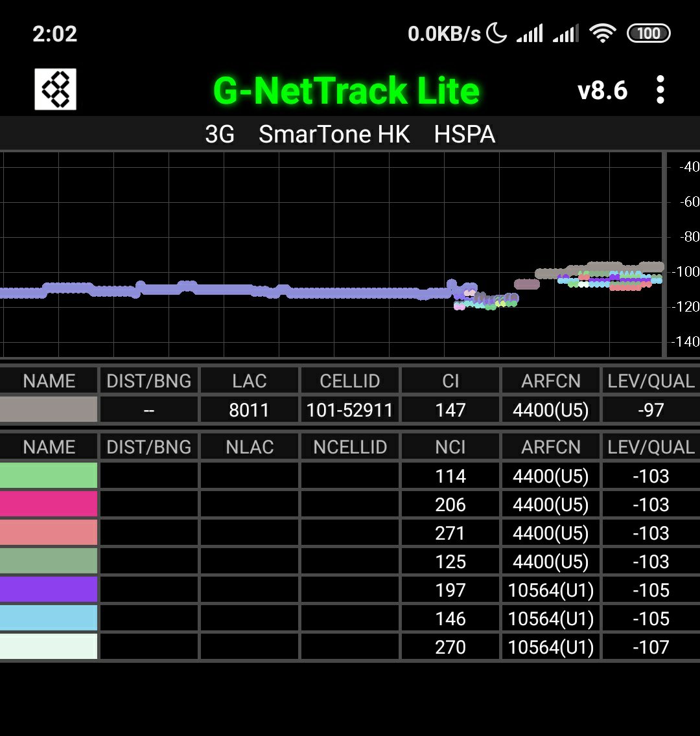Tap the G-NetTrack app logo icon
Viewport: 700px width, 736px height.
pyautogui.click(x=55, y=89)
